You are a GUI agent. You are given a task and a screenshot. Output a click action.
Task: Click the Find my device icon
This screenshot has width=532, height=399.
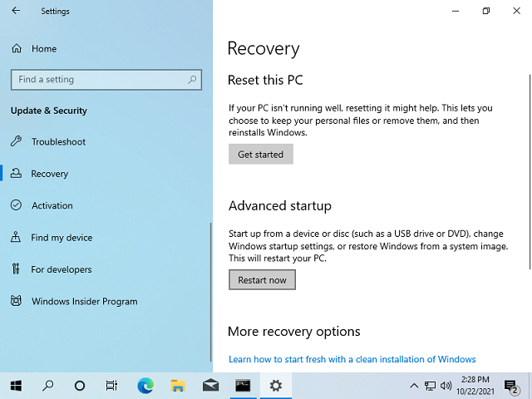[16, 237]
